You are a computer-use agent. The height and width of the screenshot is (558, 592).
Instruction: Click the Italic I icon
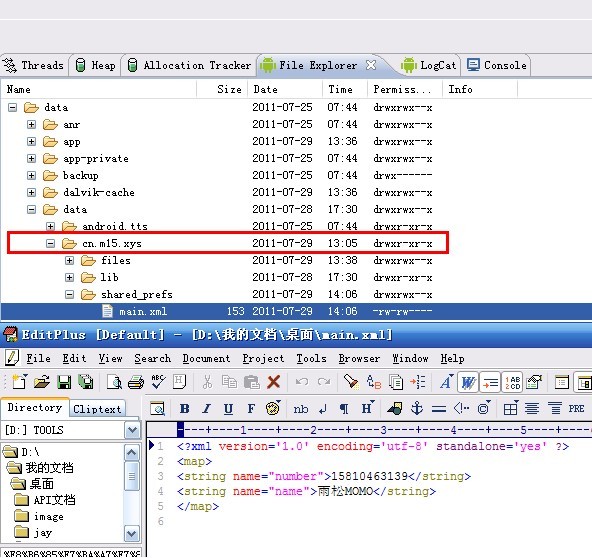click(x=207, y=408)
